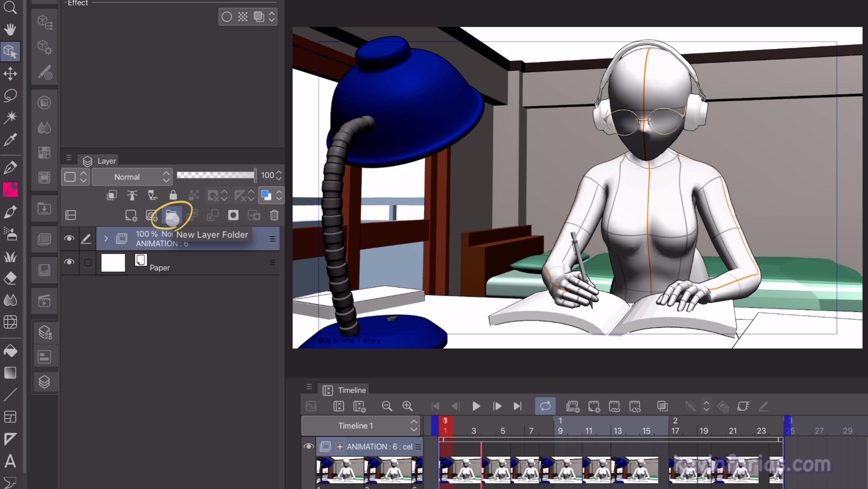
Task: Click frame 13 on timeline ruler
Action: [617, 431]
